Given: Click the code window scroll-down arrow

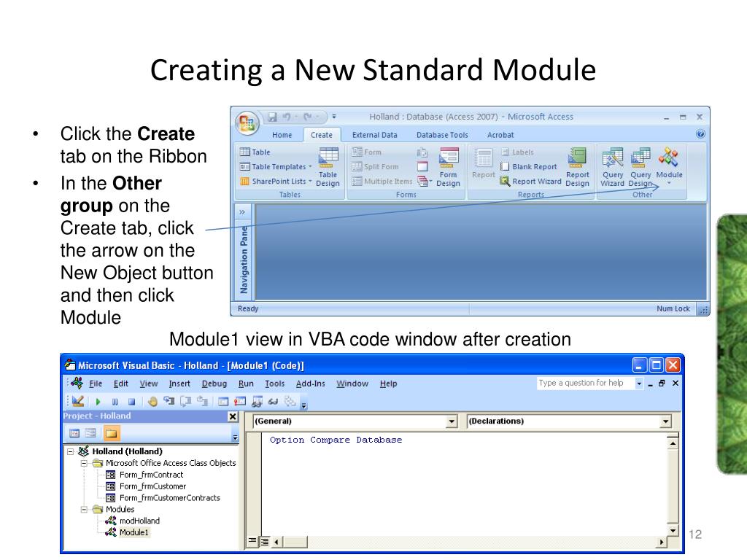Looking at the screenshot, I should (673, 531).
